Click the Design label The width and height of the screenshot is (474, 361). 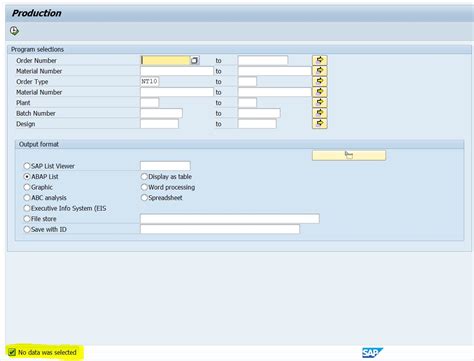point(25,124)
